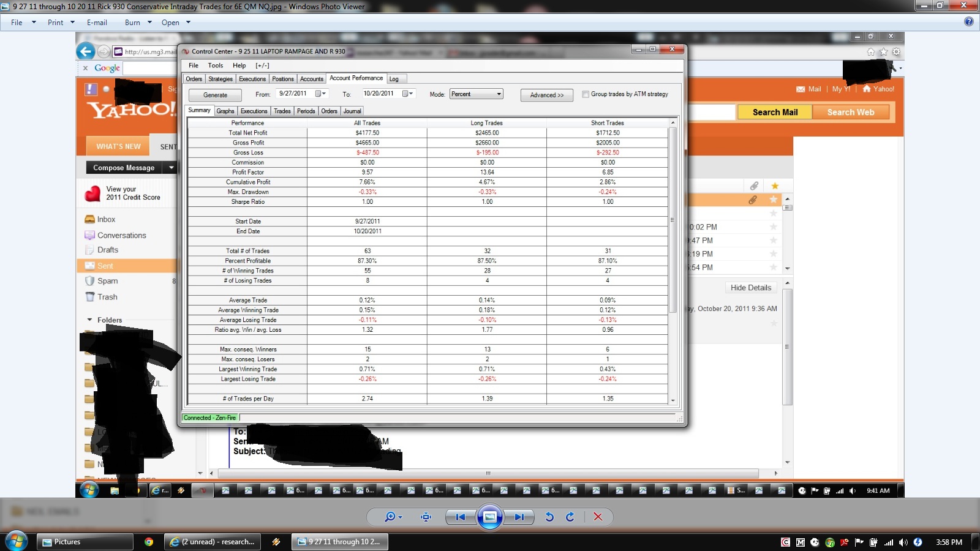Click the 'Connected - Zen-Fire' status indicator
The image size is (980, 551).
click(x=209, y=418)
